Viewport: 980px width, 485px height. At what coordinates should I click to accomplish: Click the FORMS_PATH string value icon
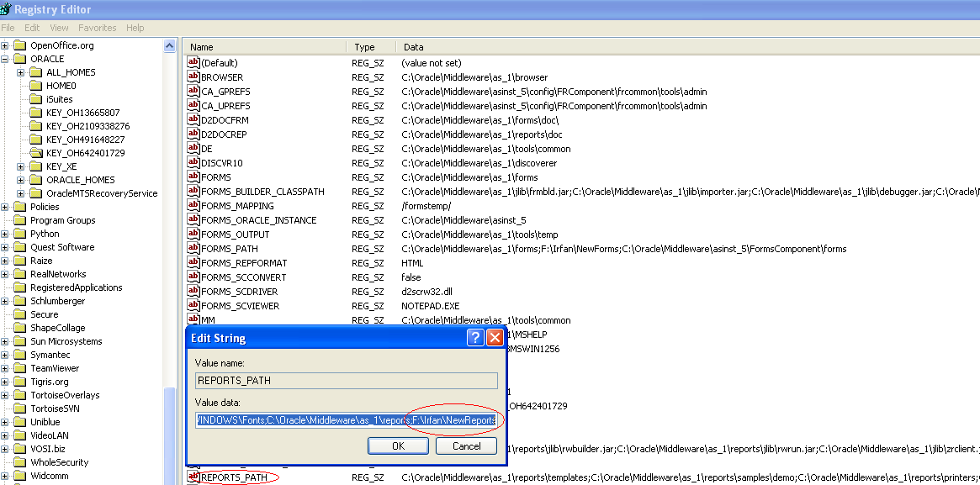click(193, 249)
